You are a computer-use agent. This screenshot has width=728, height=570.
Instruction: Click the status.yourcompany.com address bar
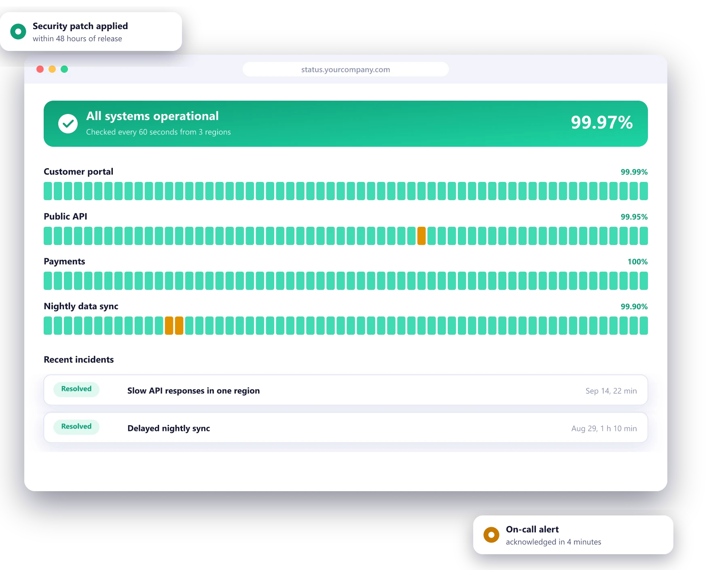point(346,69)
